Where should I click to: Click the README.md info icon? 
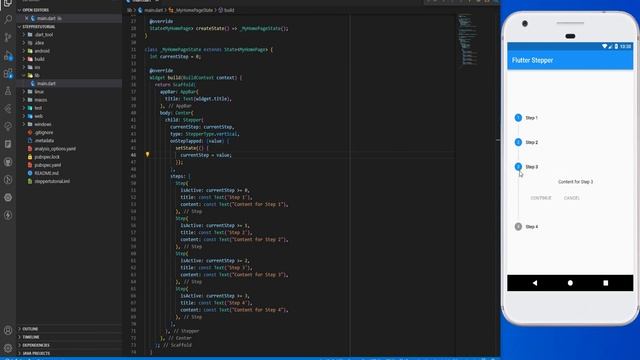(x=30, y=173)
